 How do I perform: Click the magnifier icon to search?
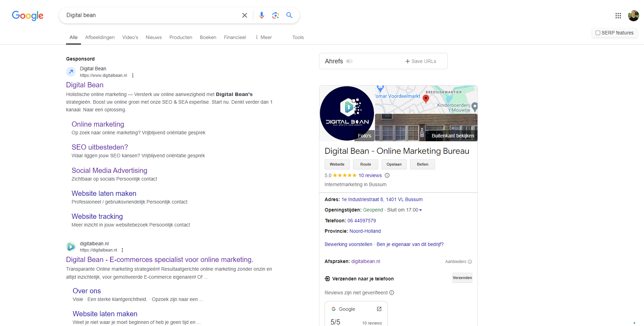coord(289,15)
